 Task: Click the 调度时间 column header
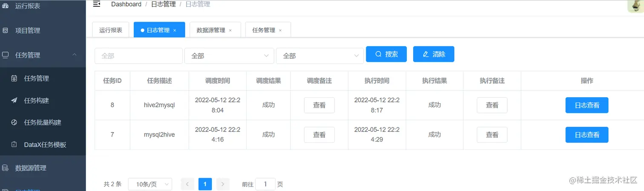(218, 81)
